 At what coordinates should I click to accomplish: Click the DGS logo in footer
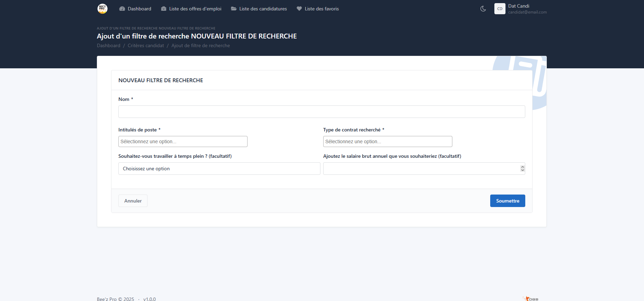531,299
